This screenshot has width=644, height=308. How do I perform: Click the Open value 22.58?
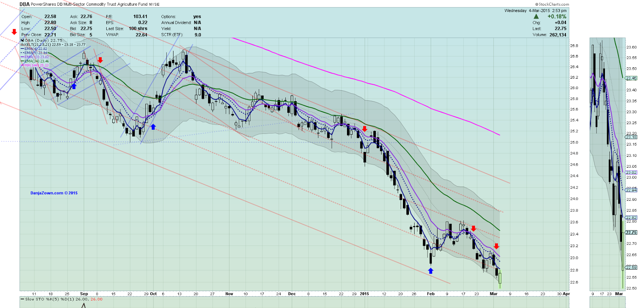50,17
